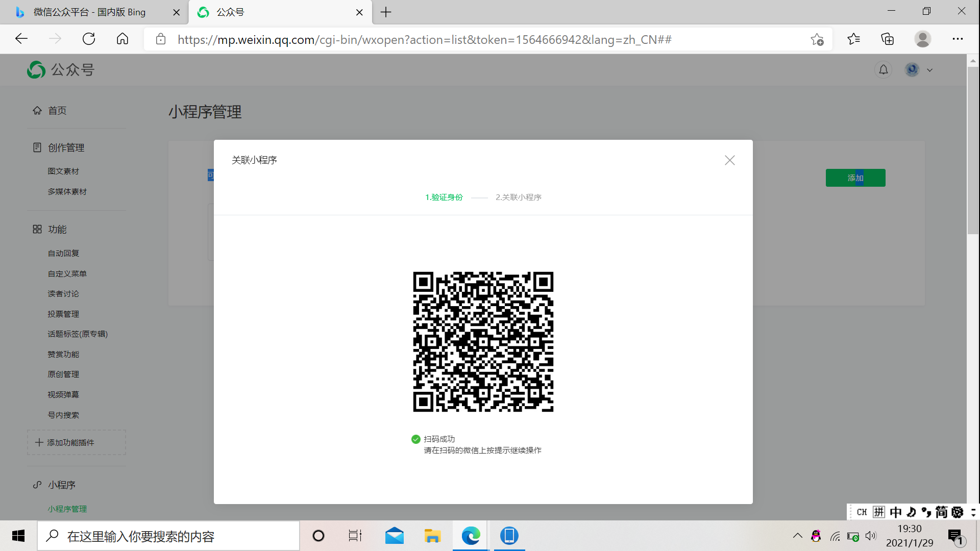This screenshot has height=551, width=980.
Task: Click the Windows taskbar search box
Action: coord(168,536)
